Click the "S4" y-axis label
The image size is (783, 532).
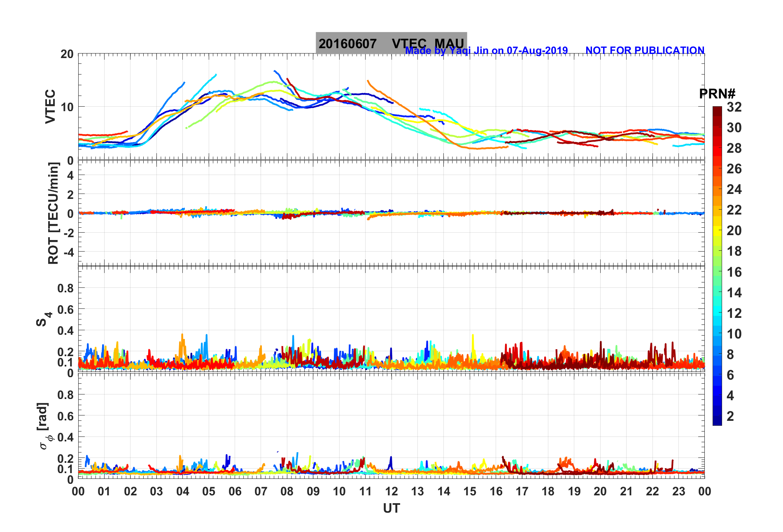click(x=44, y=319)
